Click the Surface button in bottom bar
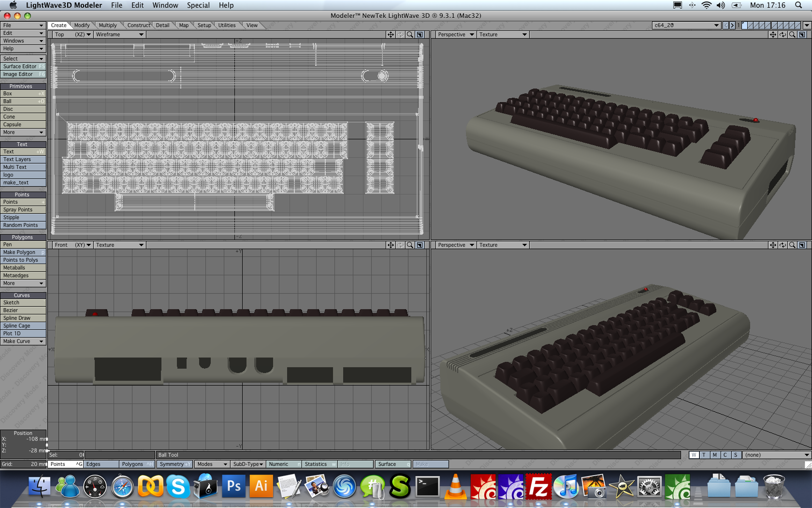Image resolution: width=812 pixels, height=508 pixels. (393, 464)
